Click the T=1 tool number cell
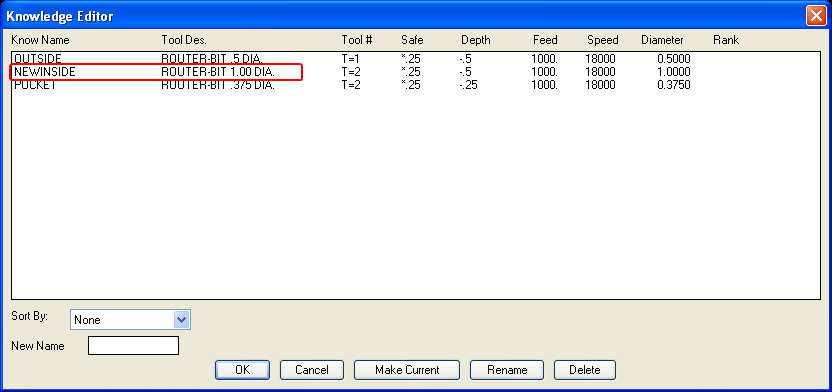Screen dimensions: 832x392 click(351, 59)
